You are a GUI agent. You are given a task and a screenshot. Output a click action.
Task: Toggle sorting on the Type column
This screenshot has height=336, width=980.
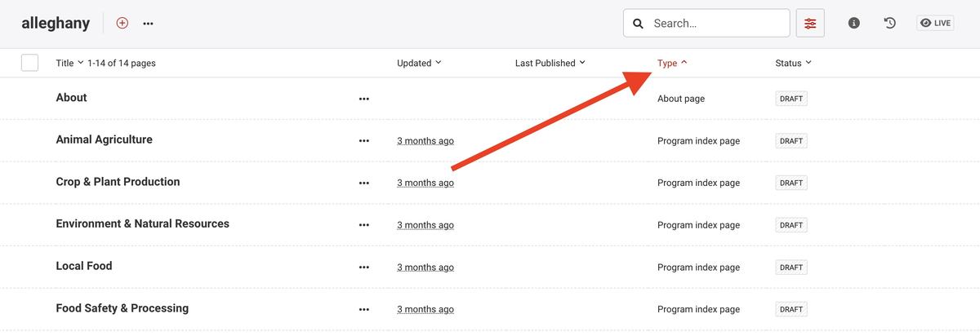click(x=672, y=63)
